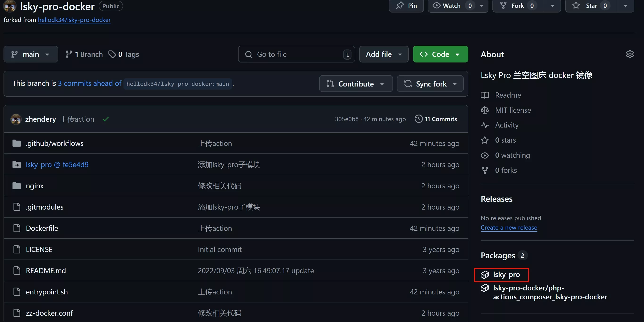Open the Add file menu
644x322 pixels.
(x=384, y=54)
